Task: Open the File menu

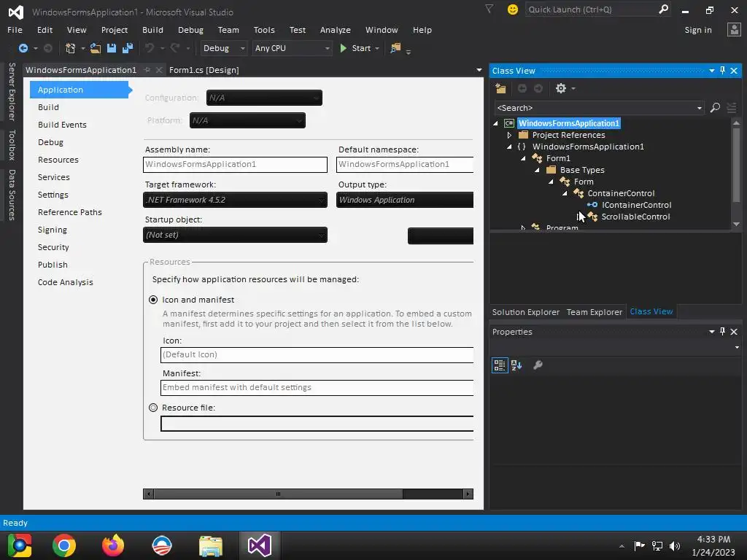Action: 15,29
